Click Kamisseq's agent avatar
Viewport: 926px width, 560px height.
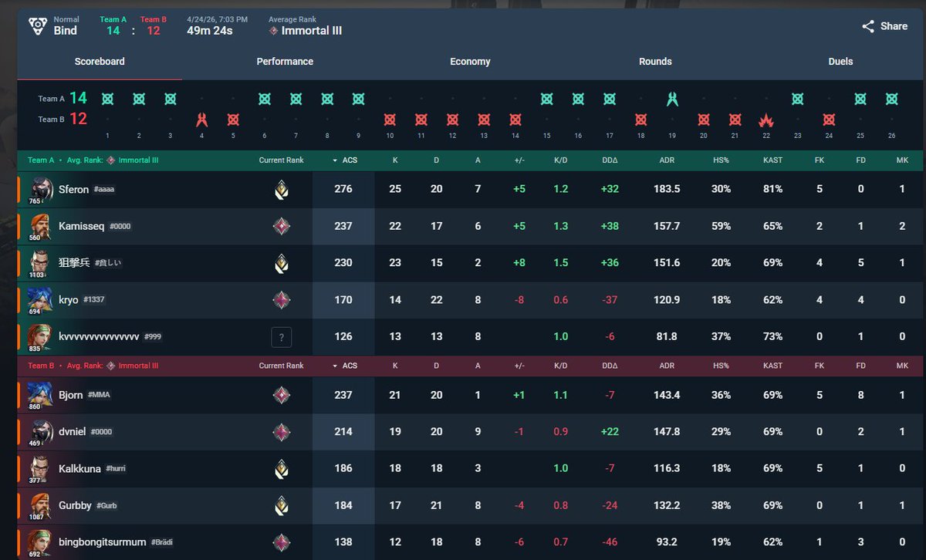click(42, 225)
